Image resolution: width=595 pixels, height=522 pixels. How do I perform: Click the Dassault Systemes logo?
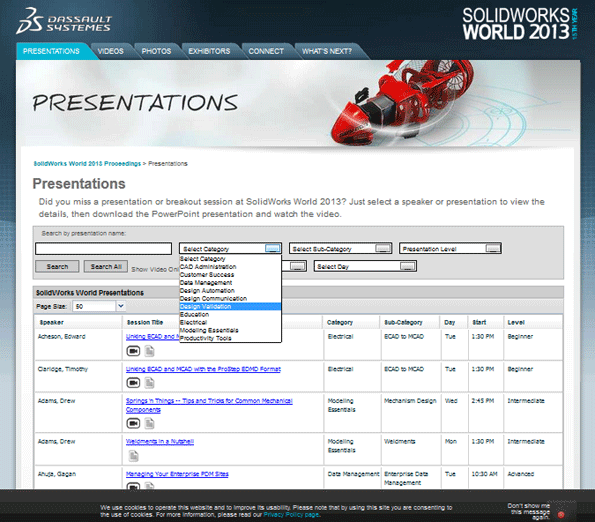point(64,22)
